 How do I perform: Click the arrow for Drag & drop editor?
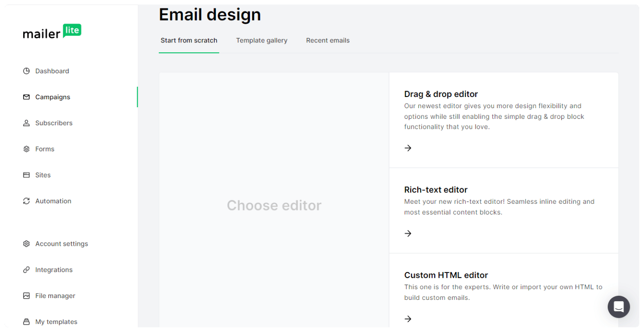(408, 147)
